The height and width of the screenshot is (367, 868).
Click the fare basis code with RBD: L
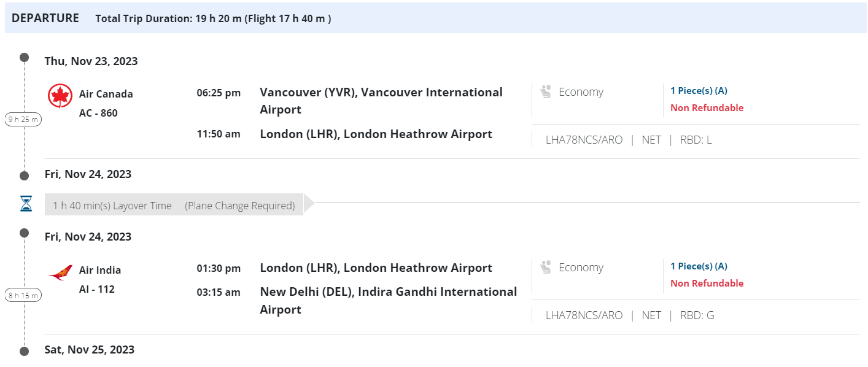pyautogui.click(x=584, y=140)
